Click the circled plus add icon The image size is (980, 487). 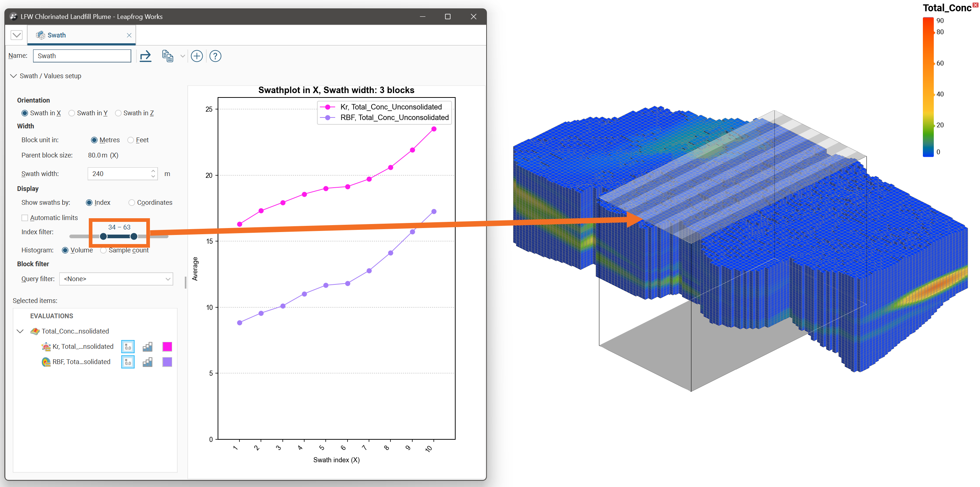[197, 56]
